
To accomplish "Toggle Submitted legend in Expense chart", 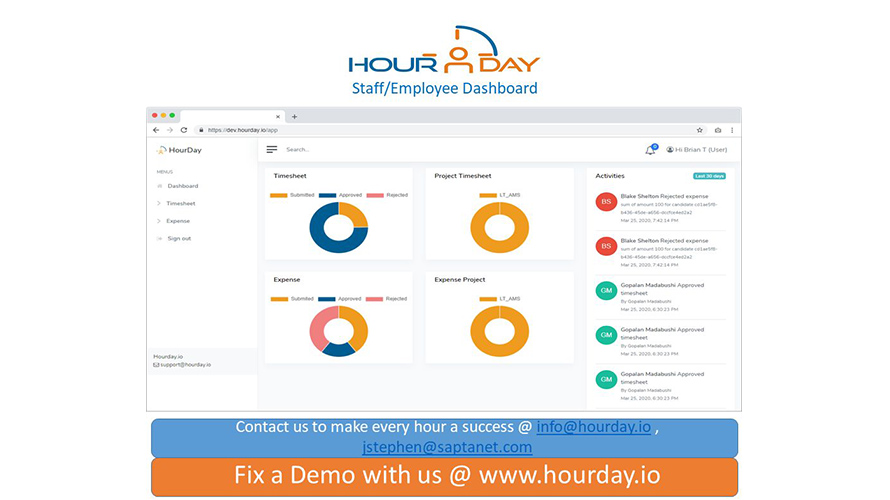I will coord(292,299).
